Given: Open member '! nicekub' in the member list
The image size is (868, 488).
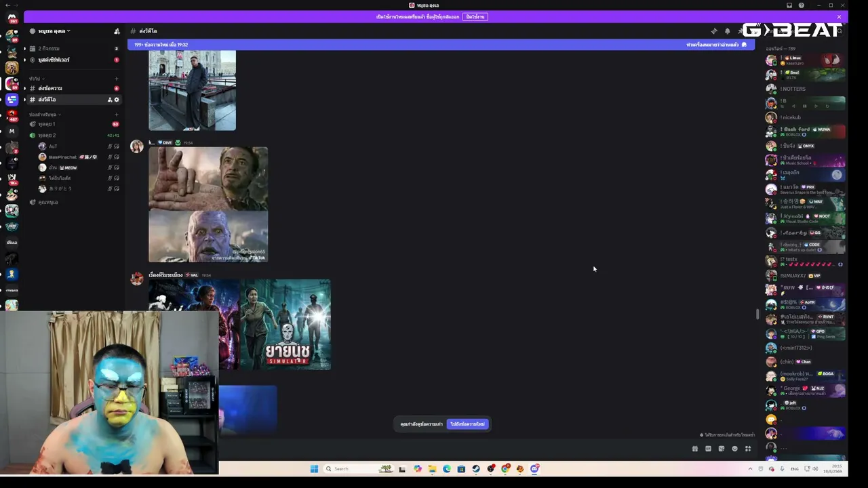Looking at the screenshot, I should pos(806,117).
